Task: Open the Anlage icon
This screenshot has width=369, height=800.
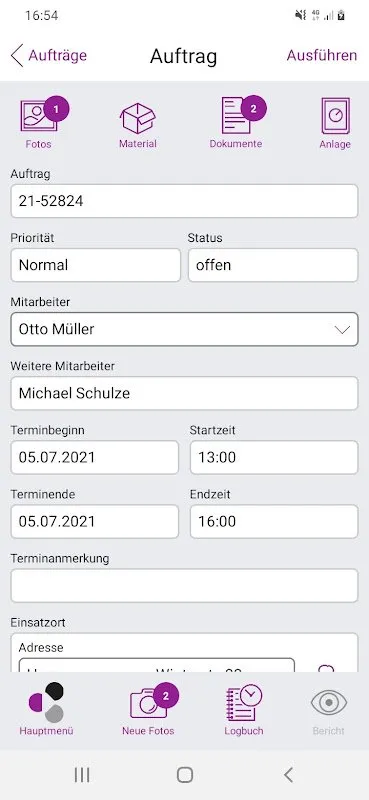Action: (x=335, y=116)
